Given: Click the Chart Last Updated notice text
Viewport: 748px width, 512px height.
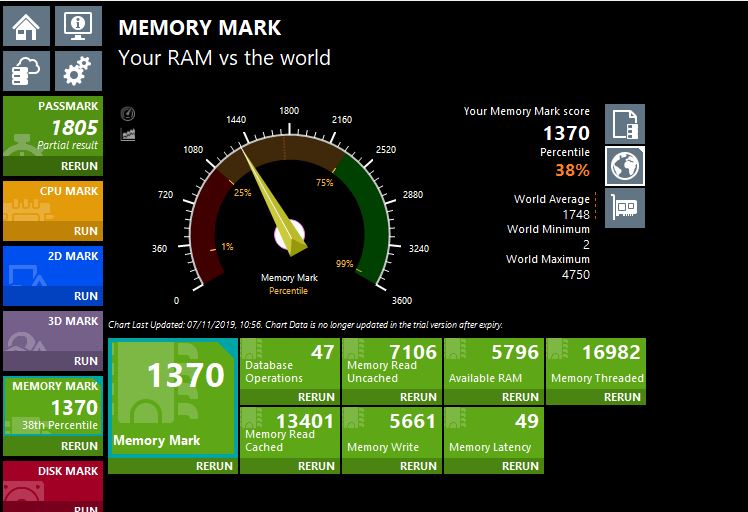Looking at the screenshot, I should (x=305, y=325).
